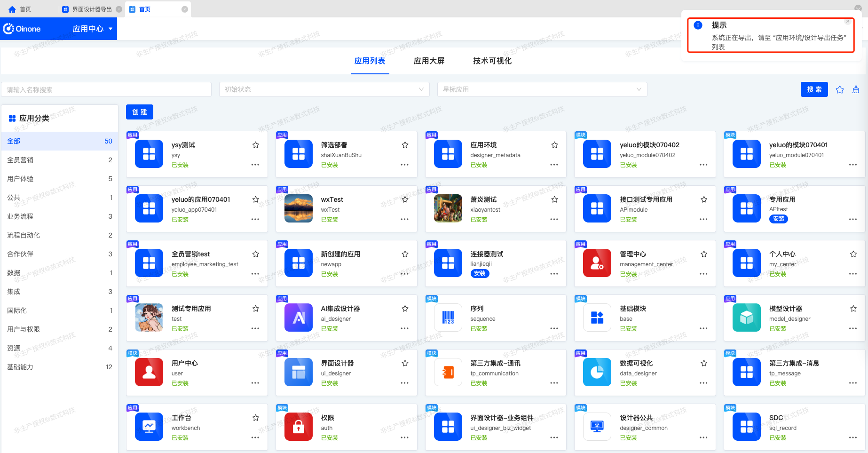This screenshot has width=868, height=453.
Task: Toggle favorite star on 工作台
Action: [256, 418]
